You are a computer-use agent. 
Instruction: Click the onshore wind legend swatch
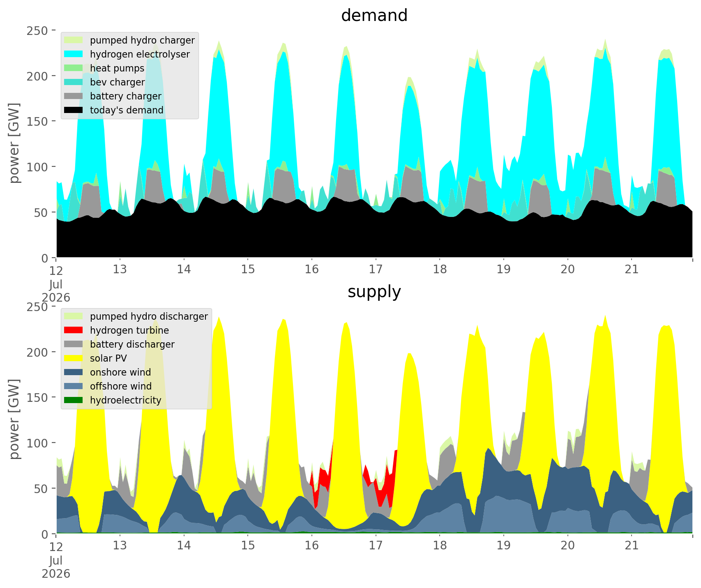[x=74, y=372]
